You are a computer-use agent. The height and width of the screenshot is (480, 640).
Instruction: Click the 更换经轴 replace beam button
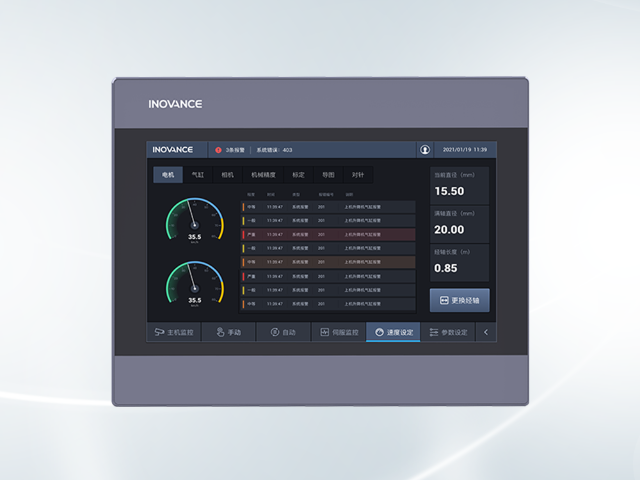tap(460, 300)
